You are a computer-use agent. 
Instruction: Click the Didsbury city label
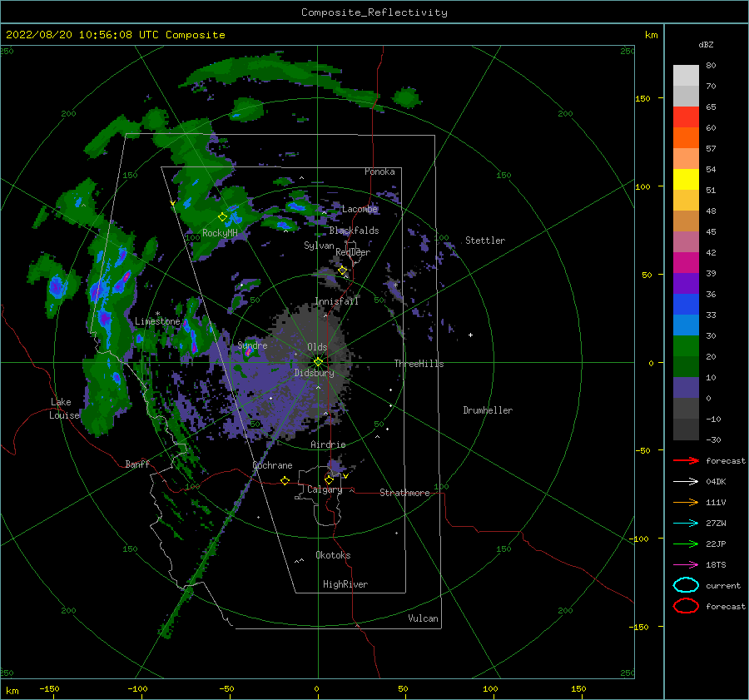coord(314,373)
